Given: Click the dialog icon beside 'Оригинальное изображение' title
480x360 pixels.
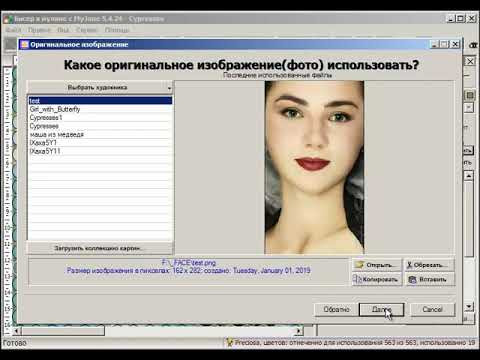Looking at the screenshot, I should [x=24, y=45].
